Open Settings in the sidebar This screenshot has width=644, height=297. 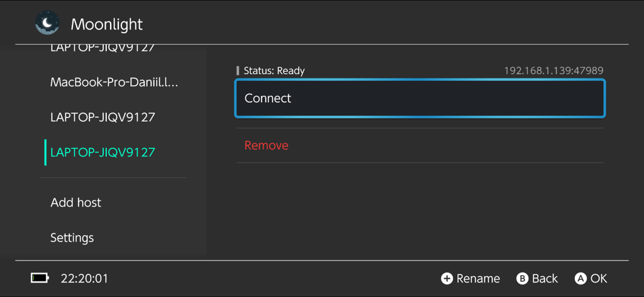[72, 238]
